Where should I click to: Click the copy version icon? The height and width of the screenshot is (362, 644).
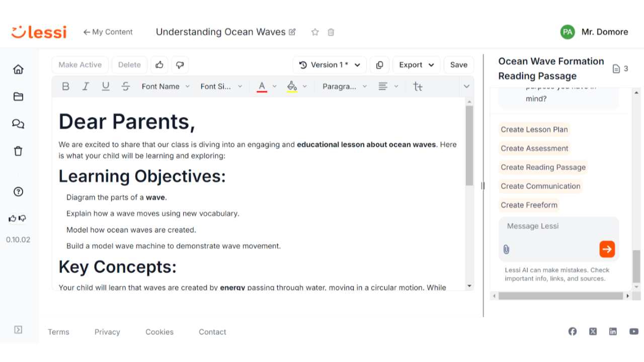click(379, 65)
